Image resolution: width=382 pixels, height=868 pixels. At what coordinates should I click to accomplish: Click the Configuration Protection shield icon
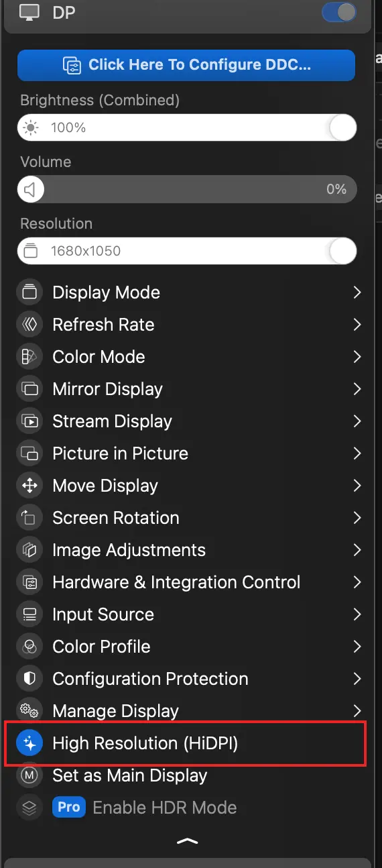point(29,679)
